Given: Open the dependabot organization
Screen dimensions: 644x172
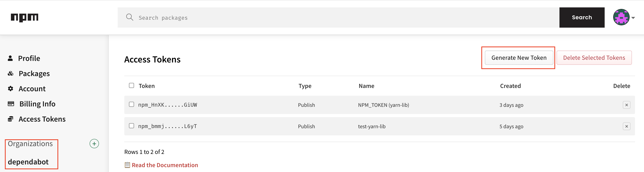Looking at the screenshot, I should [28, 162].
